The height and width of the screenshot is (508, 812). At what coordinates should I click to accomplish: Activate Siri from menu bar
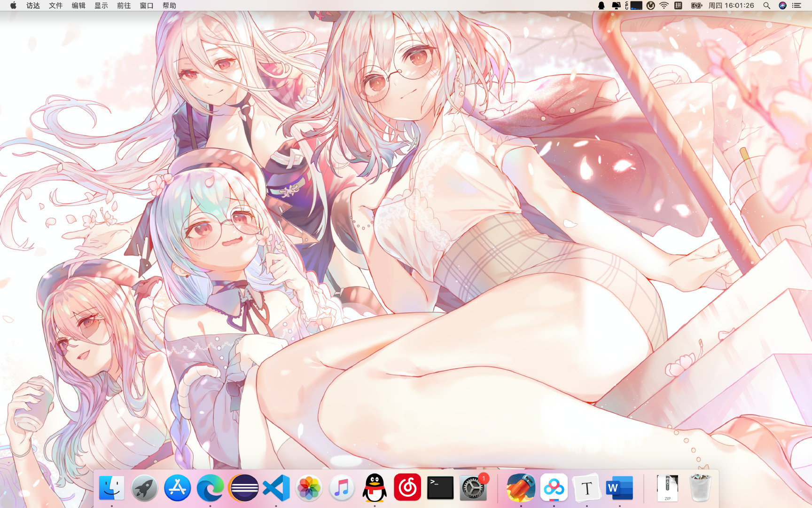(x=782, y=6)
